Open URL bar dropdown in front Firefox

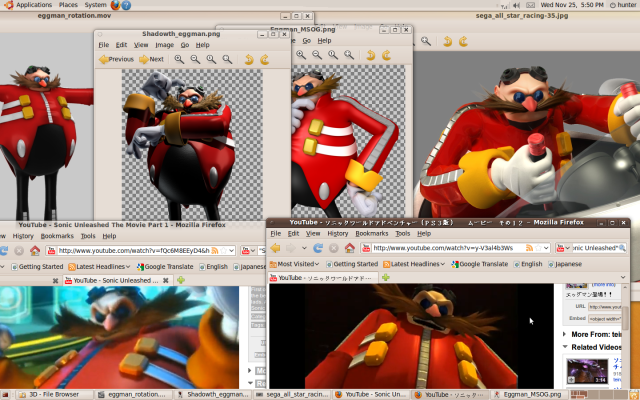pyautogui.click(x=547, y=248)
